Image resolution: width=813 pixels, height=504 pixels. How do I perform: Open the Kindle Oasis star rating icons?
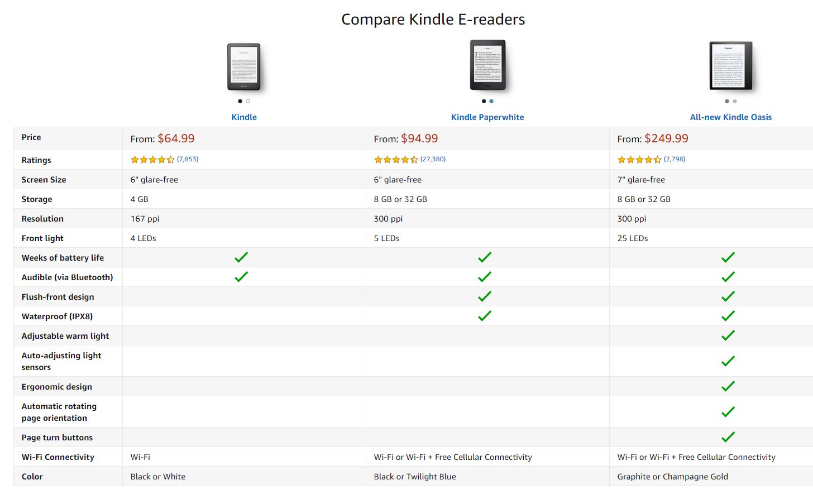pos(639,160)
